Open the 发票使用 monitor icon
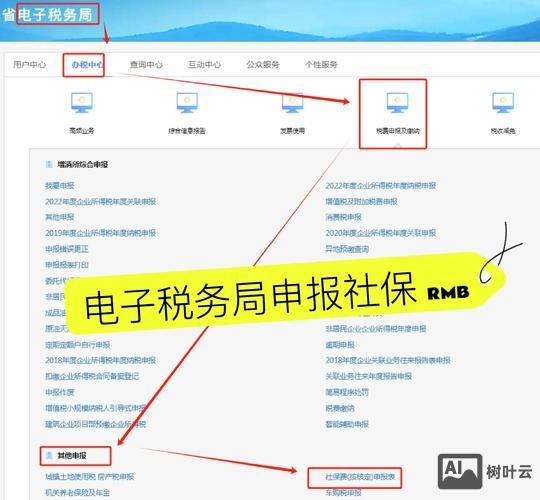Image resolution: width=540 pixels, height=500 pixels. point(292,102)
